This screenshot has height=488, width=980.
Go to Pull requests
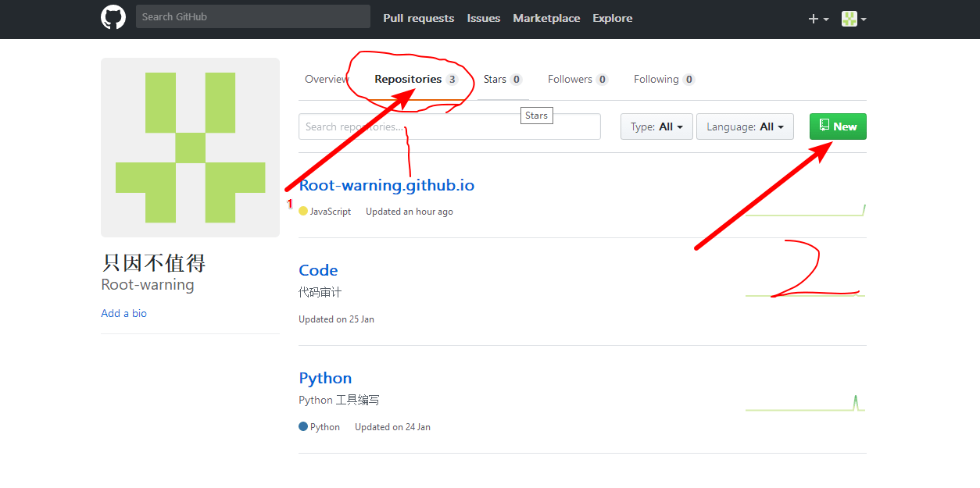418,18
